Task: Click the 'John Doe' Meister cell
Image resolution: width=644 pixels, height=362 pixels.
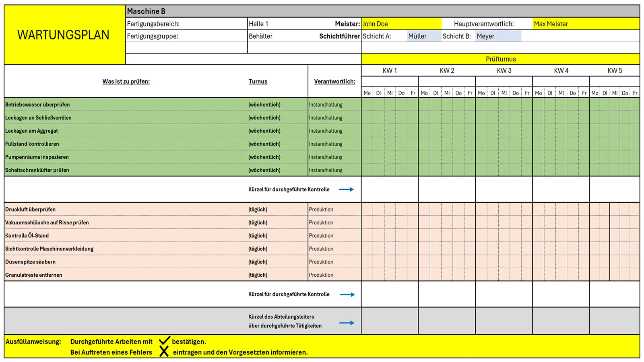Action: (x=401, y=24)
